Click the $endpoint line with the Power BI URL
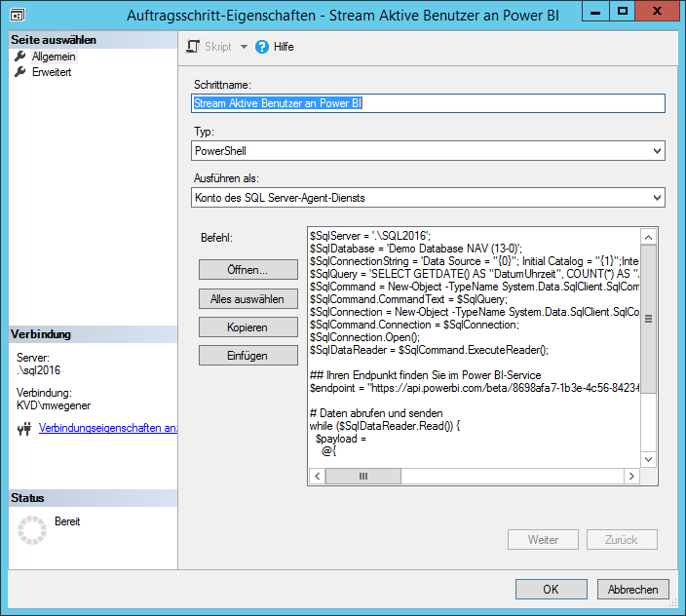686x616 pixels. tap(475, 388)
